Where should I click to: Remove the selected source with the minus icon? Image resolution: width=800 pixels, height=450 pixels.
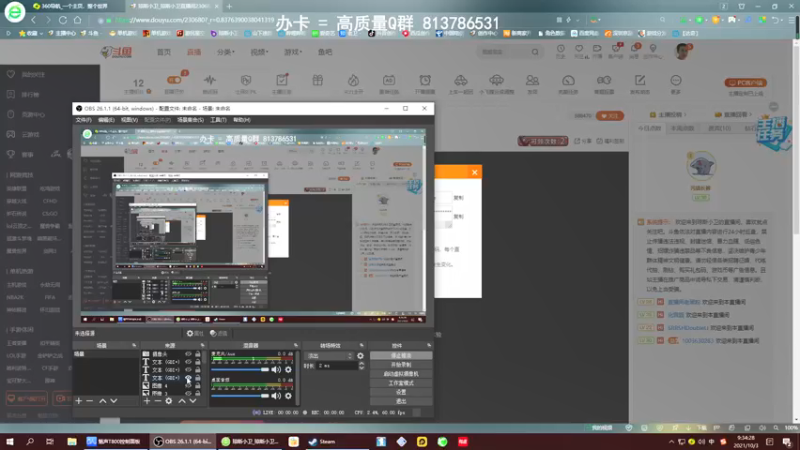click(x=158, y=401)
